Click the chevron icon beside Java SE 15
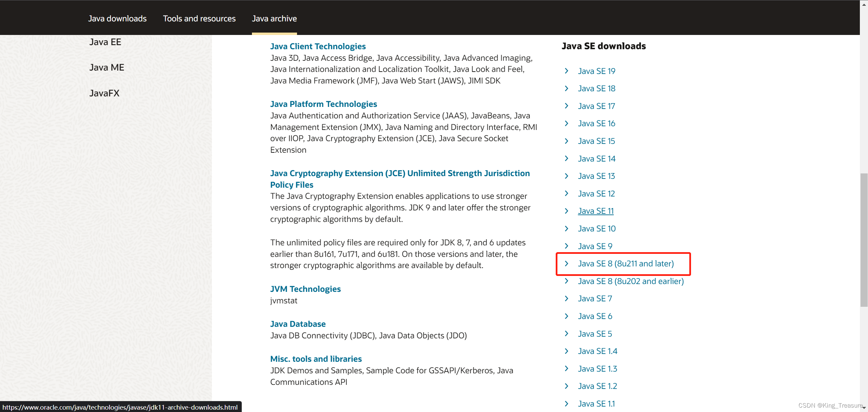 point(567,141)
